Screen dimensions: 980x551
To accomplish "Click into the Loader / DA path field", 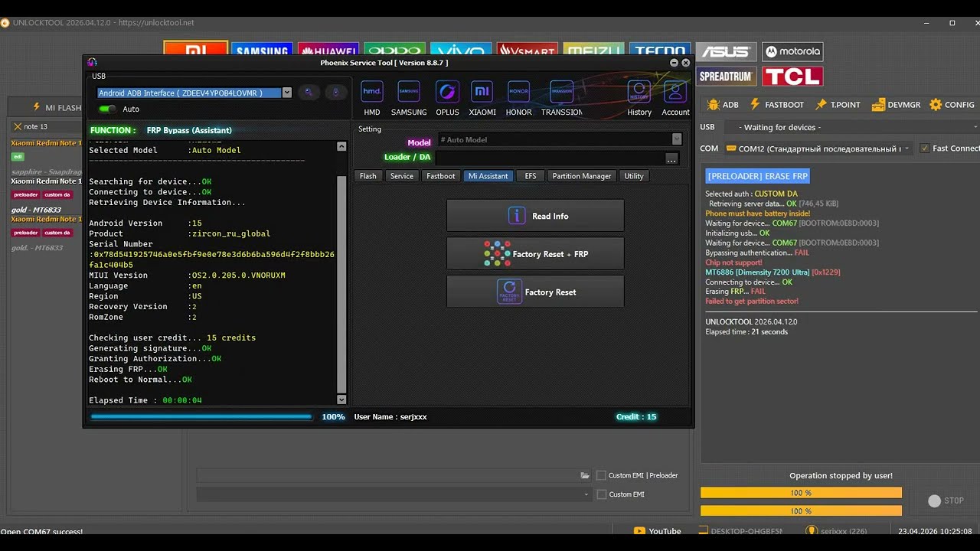I will (x=550, y=158).
